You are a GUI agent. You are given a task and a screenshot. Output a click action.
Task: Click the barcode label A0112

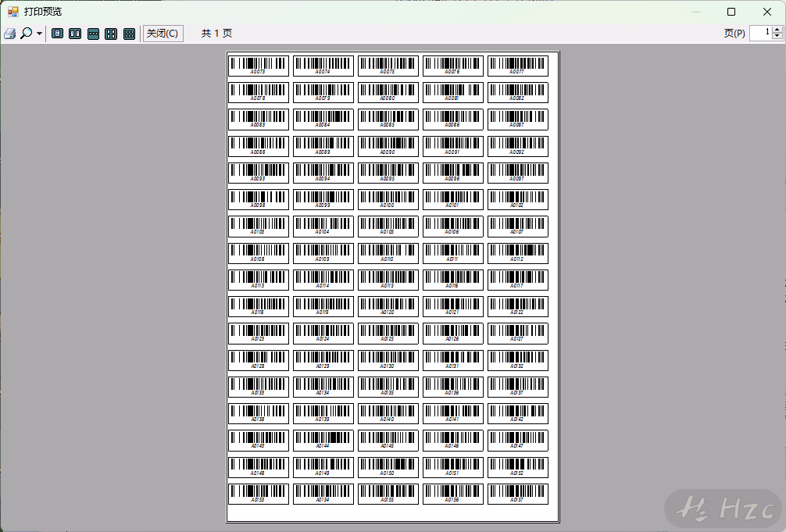518,253
